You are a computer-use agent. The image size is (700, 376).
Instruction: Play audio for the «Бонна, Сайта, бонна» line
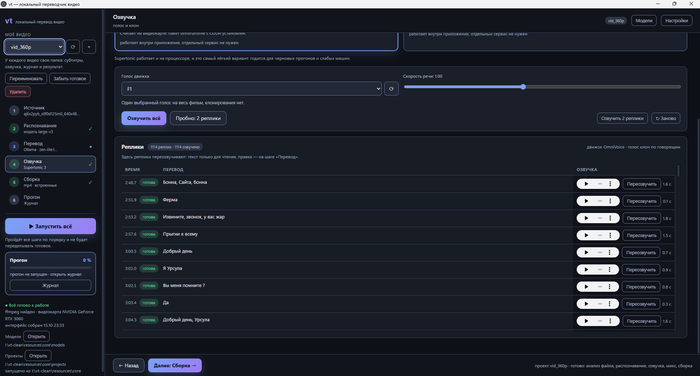pos(586,184)
